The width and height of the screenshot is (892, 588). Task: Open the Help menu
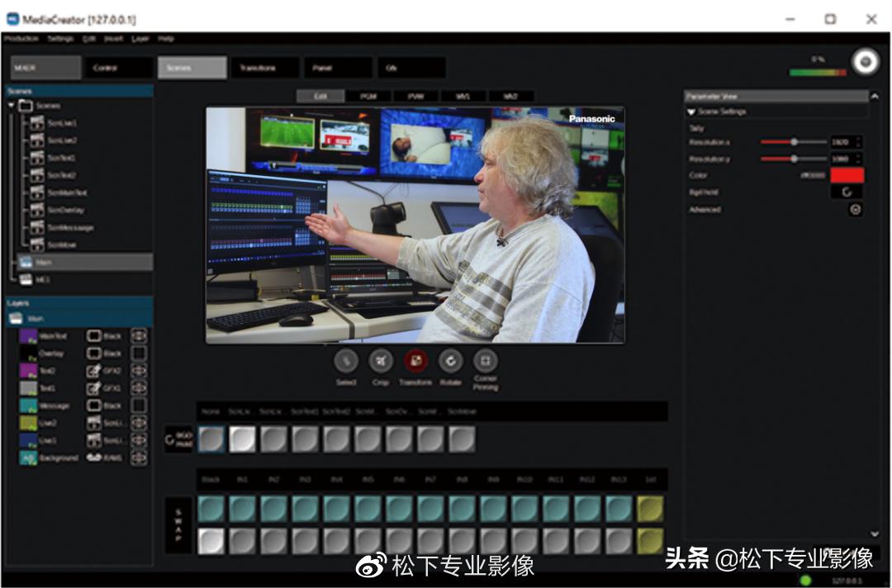pos(165,39)
